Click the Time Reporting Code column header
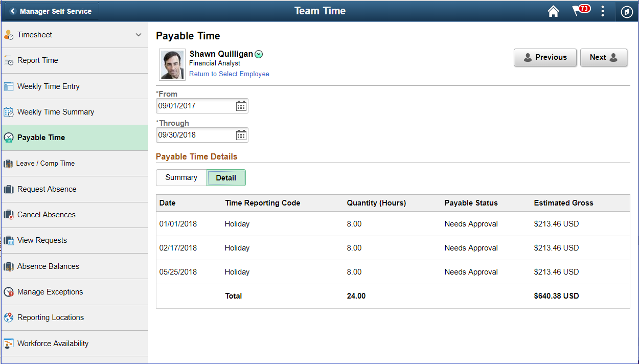639x364 pixels. click(x=263, y=203)
